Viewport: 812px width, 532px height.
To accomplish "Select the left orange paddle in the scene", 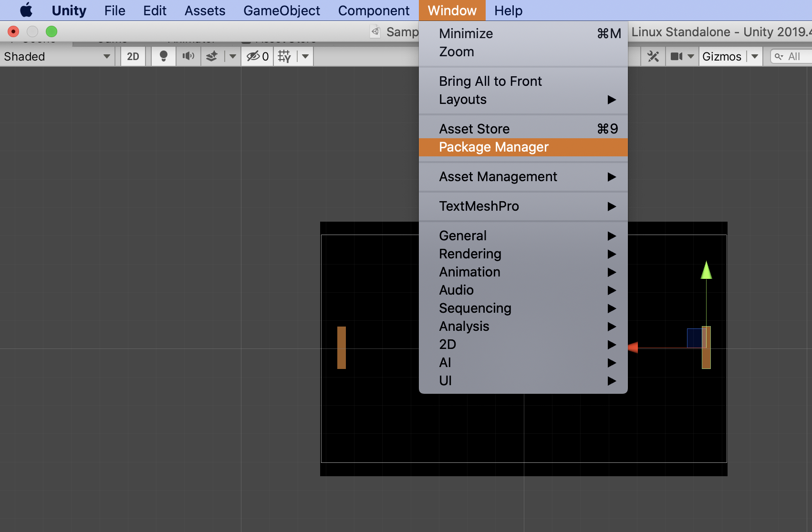I will [x=342, y=347].
